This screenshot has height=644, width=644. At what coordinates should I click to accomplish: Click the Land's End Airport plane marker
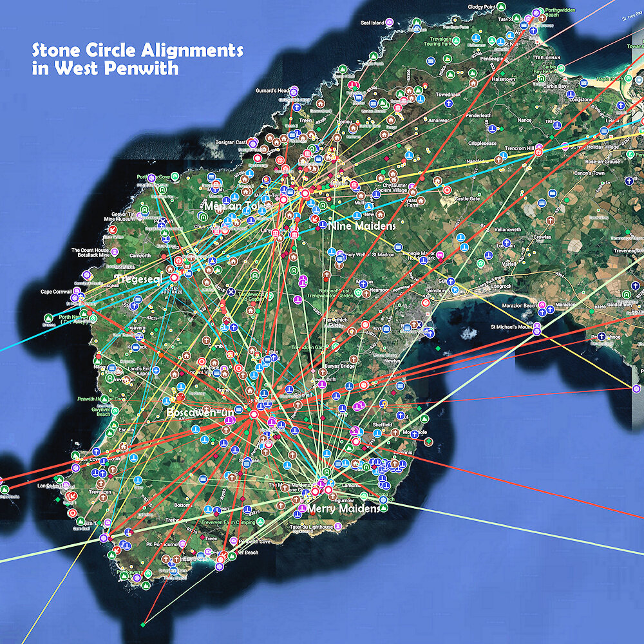(x=156, y=370)
